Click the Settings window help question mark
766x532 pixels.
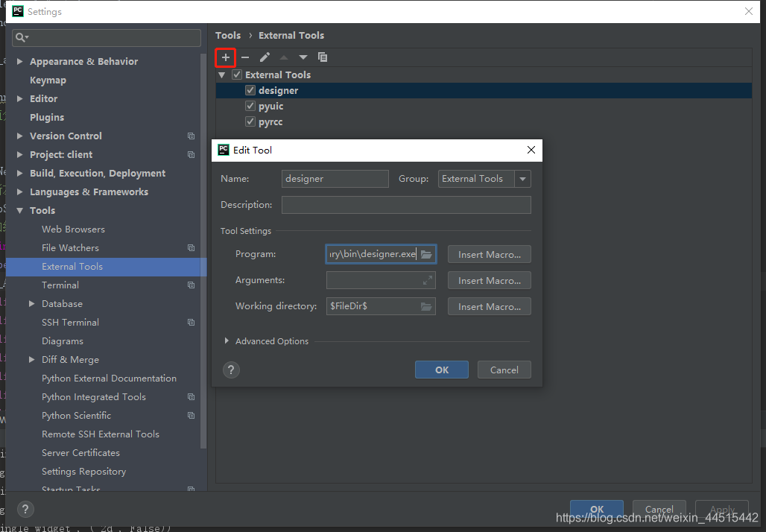click(x=26, y=509)
